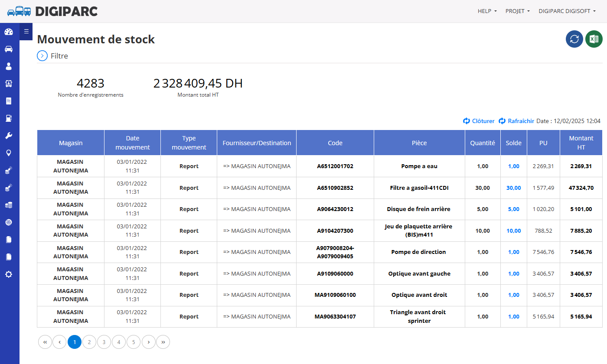Open the solde link in the Pompe a eau row
This screenshot has height=364, width=607.
click(514, 166)
